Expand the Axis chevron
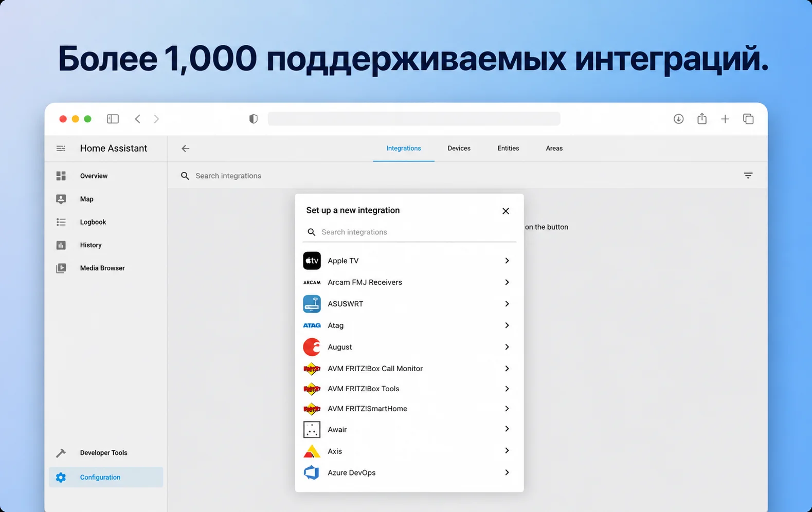 pyautogui.click(x=507, y=450)
